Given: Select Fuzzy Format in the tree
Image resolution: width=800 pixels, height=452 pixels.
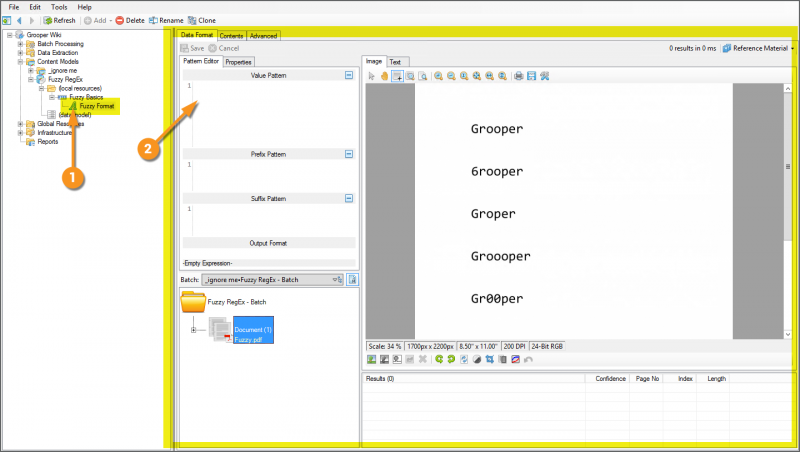Looking at the screenshot, I should 97,106.
